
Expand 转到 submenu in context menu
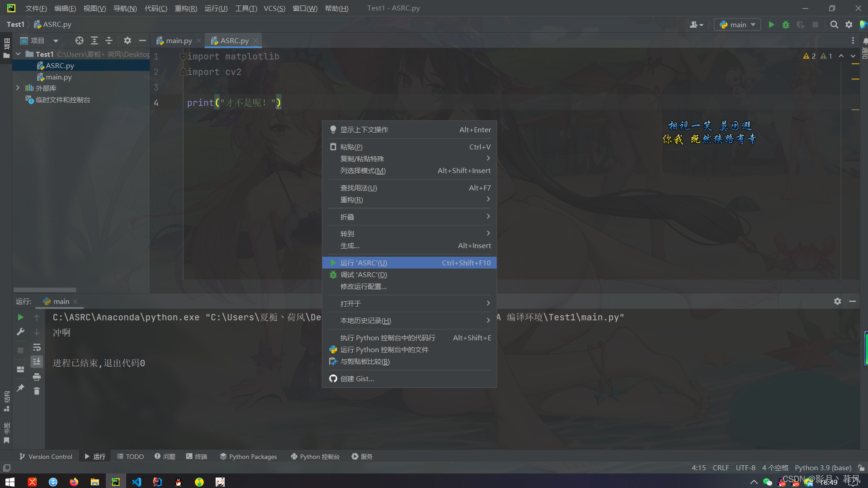[x=409, y=234]
